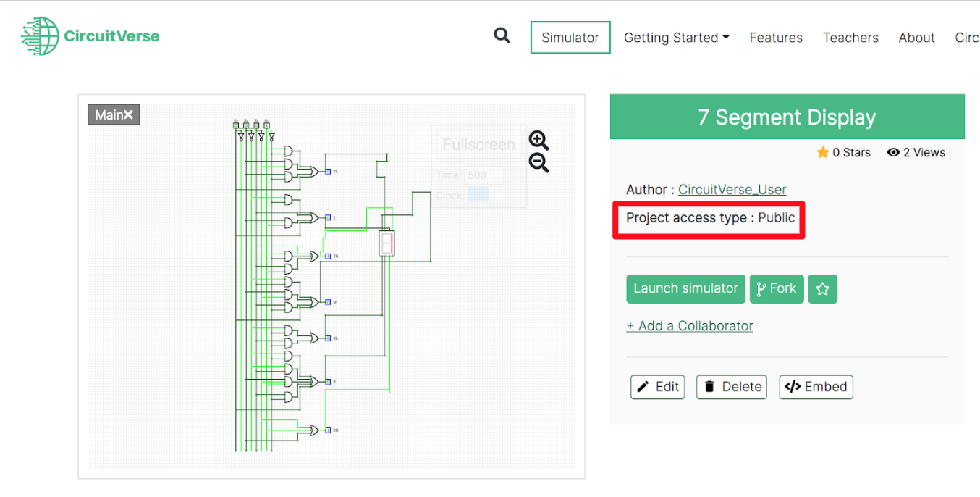Zoom in on the circuit preview

(538, 140)
